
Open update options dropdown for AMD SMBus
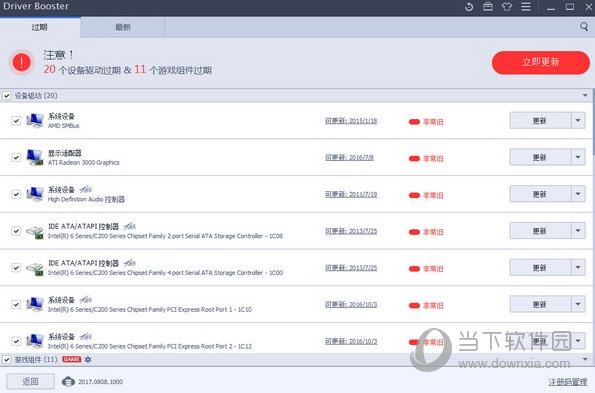click(x=578, y=121)
